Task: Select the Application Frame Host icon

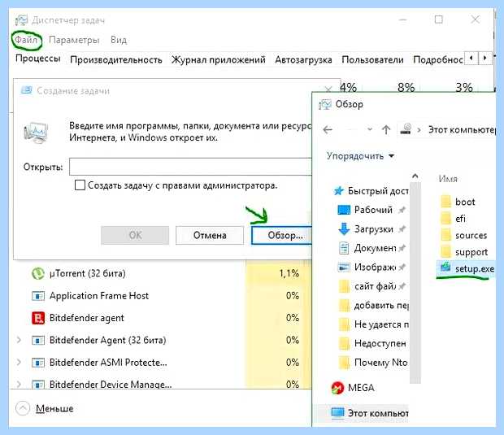Action: 38,296
